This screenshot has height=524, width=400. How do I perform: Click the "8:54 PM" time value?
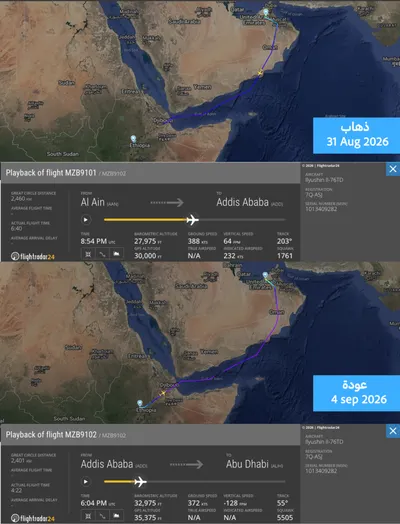click(94, 241)
